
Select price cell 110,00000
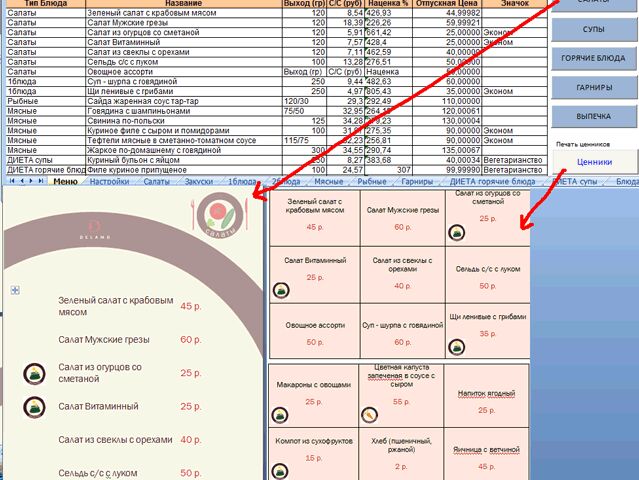(x=447, y=101)
